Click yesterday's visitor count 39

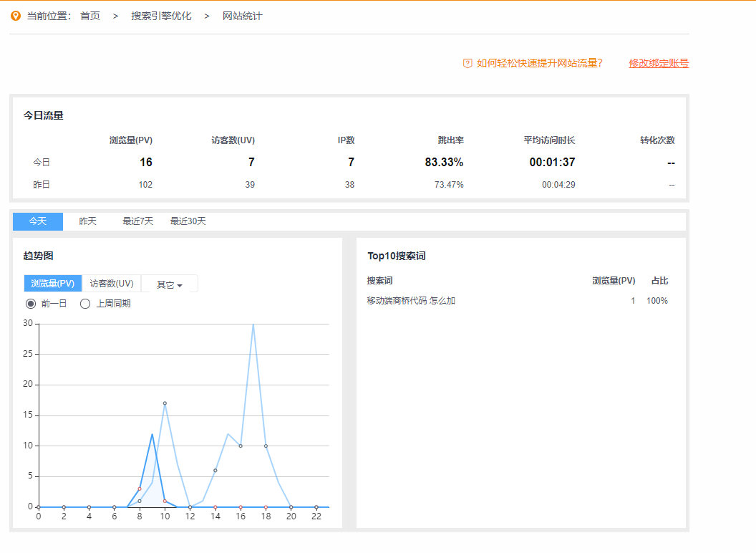250,185
